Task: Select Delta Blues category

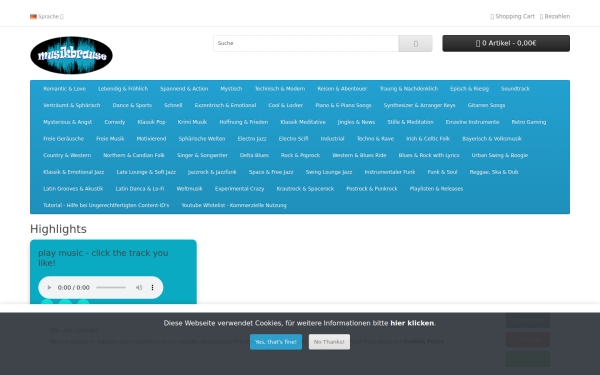Action: pyautogui.click(x=254, y=155)
